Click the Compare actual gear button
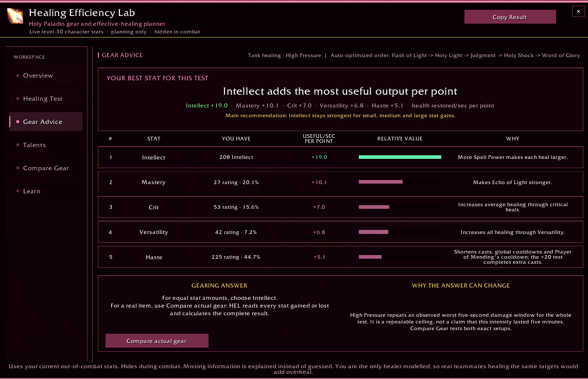The height and width of the screenshot is (379, 588). click(x=157, y=341)
